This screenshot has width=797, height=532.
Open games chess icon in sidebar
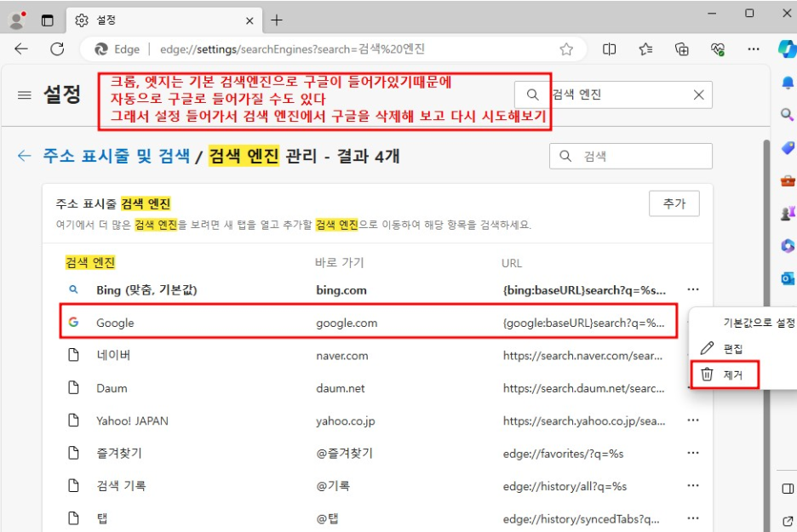[x=788, y=214]
